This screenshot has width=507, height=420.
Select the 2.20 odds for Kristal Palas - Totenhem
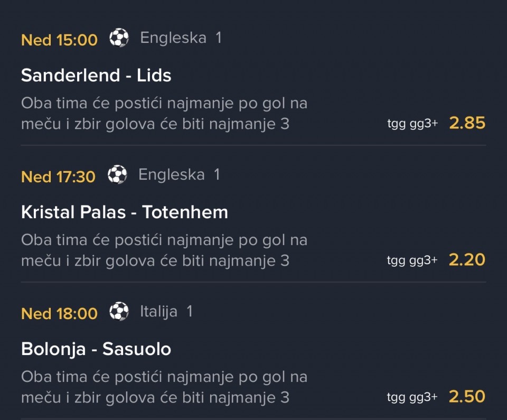tap(467, 260)
